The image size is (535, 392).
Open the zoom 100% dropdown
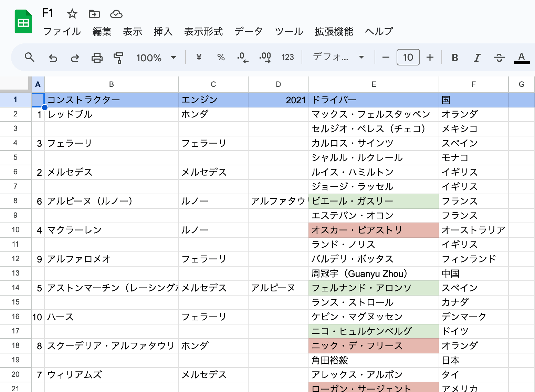click(x=156, y=58)
